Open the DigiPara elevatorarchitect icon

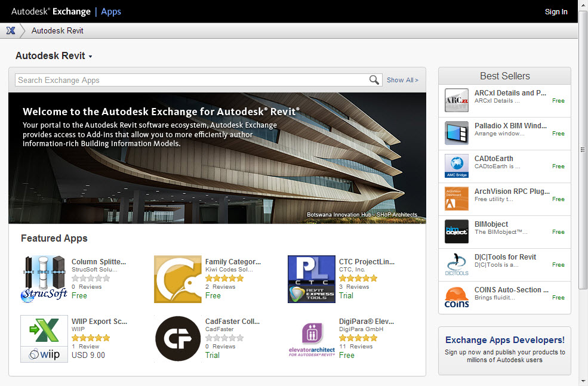pyautogui.click(x=312, y=339)
